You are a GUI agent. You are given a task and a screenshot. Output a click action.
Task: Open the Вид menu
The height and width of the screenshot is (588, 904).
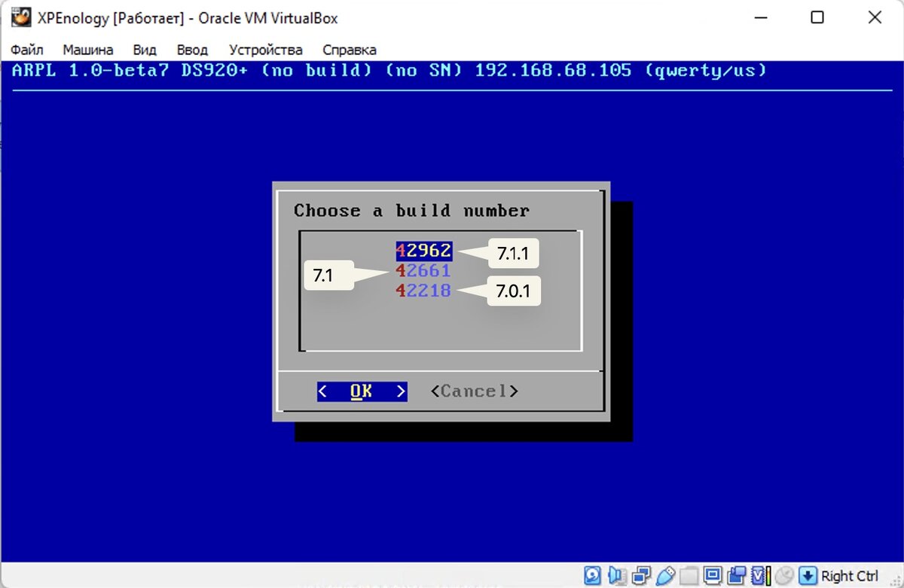[145, 50]
